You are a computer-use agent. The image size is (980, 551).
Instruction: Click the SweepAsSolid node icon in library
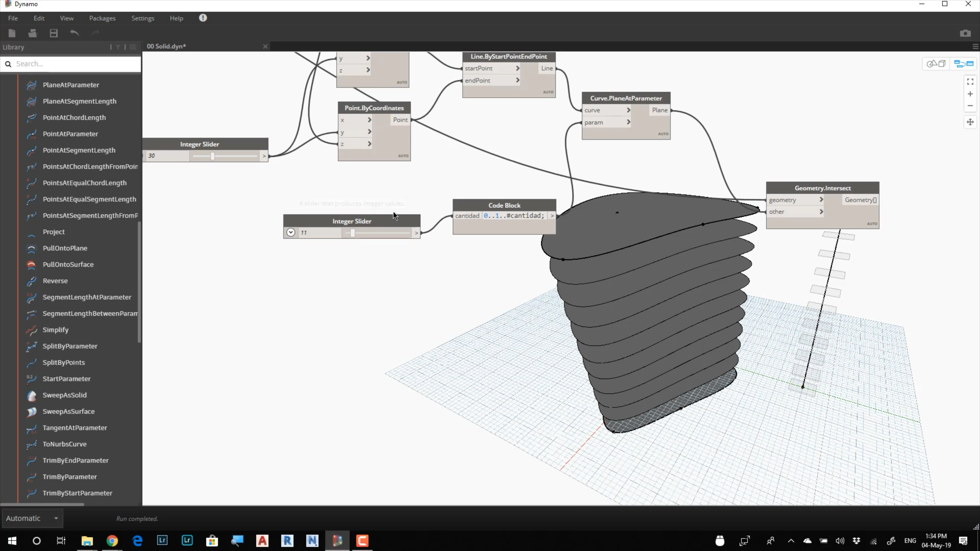(32, 395)
